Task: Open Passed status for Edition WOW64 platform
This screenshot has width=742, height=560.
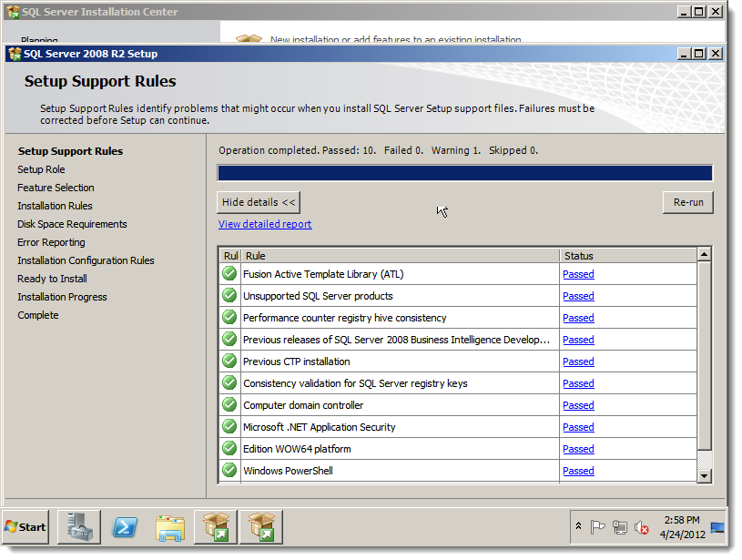Action: pyautogui.click(x=578, y=449)
